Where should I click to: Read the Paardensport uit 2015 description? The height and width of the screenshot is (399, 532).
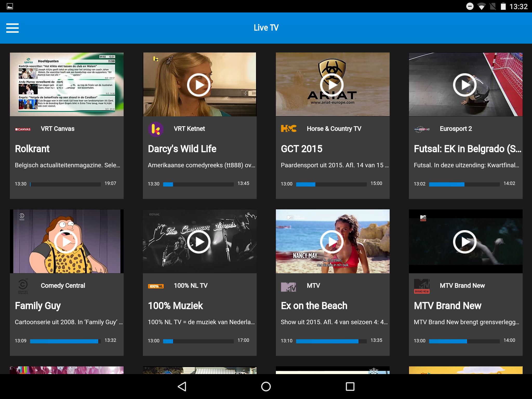point(335,165)
